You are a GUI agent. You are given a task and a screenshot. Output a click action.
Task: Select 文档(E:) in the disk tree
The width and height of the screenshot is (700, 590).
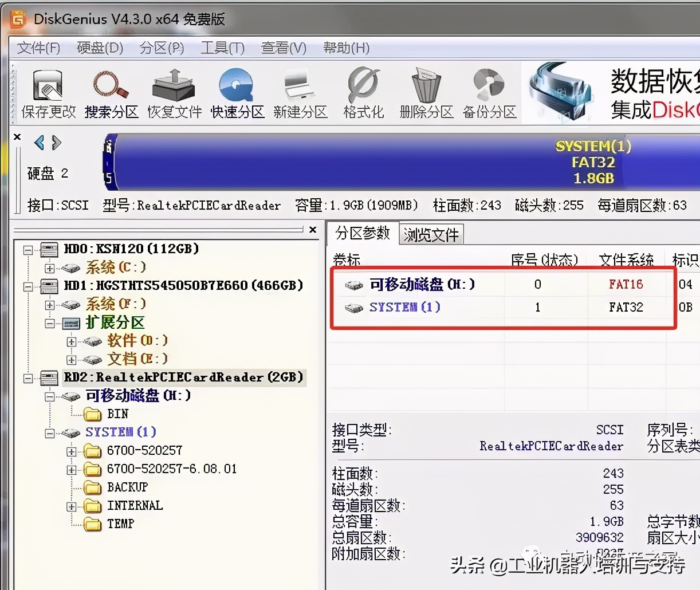(x=137, y=359)
